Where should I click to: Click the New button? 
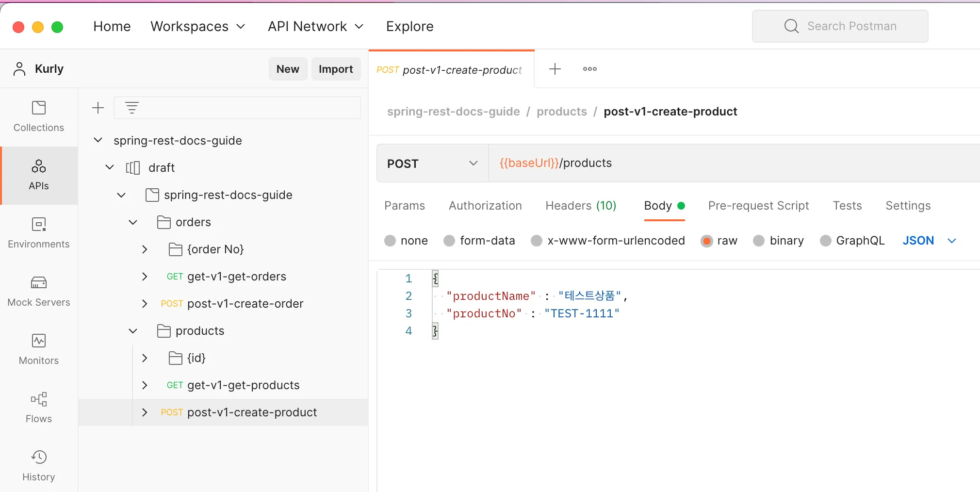[288, 69]
